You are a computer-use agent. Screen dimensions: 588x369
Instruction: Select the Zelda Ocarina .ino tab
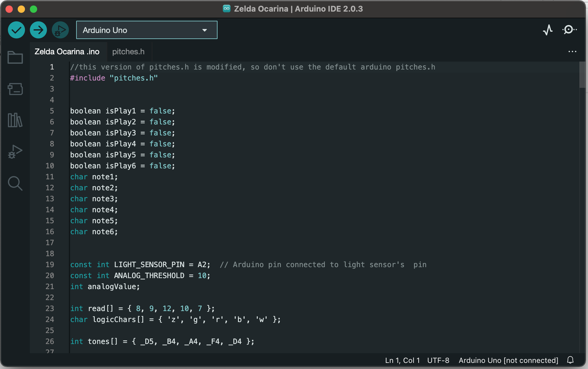pyautogui.click(x=67, y=52)
